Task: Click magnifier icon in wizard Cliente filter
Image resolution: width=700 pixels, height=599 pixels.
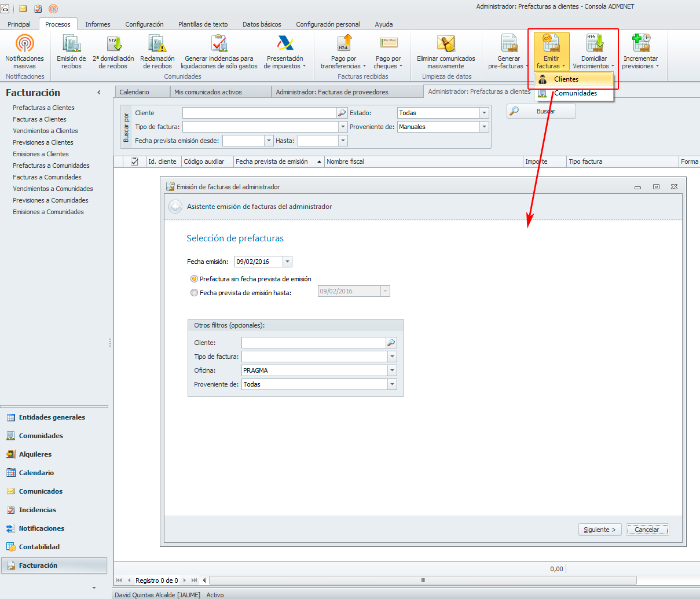Action: tap(391, 343)
